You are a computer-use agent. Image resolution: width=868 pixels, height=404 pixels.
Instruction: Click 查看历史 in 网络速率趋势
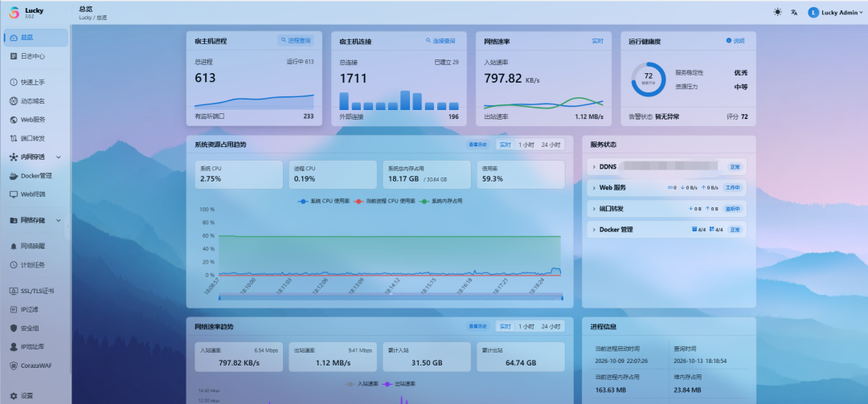477,327
